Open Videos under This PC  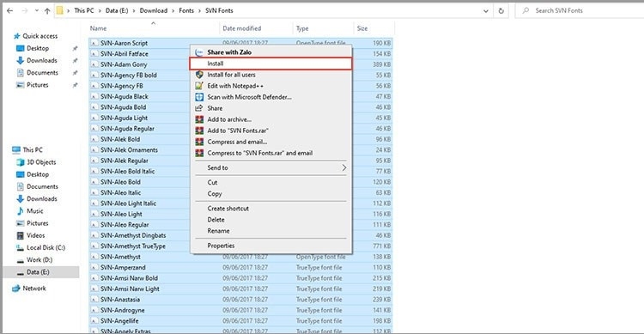[x=36, y=236]
